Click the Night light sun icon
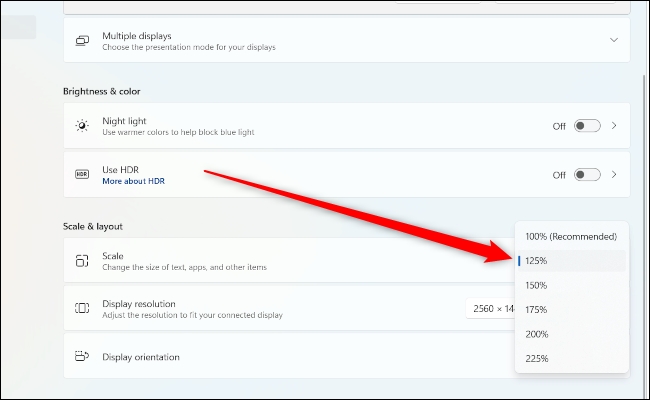This screenshot has height=400, width=650. click(x=82, y=126)
